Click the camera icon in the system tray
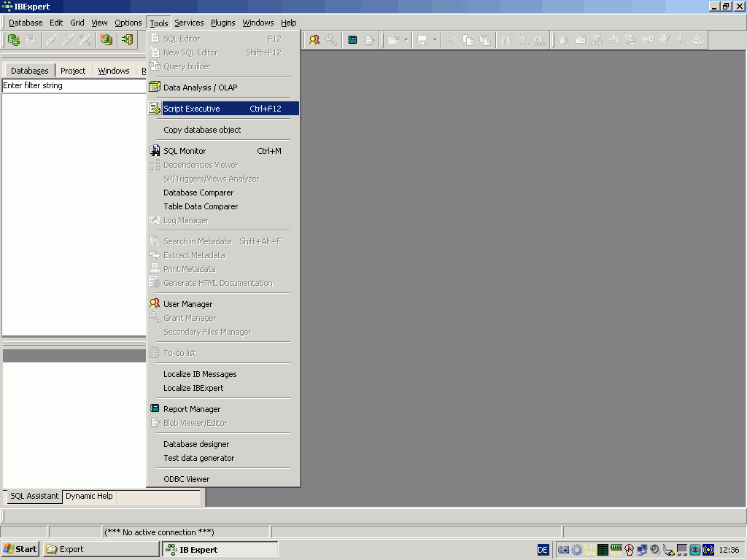This screenshot has height=560, width=747. coord(563,550)
